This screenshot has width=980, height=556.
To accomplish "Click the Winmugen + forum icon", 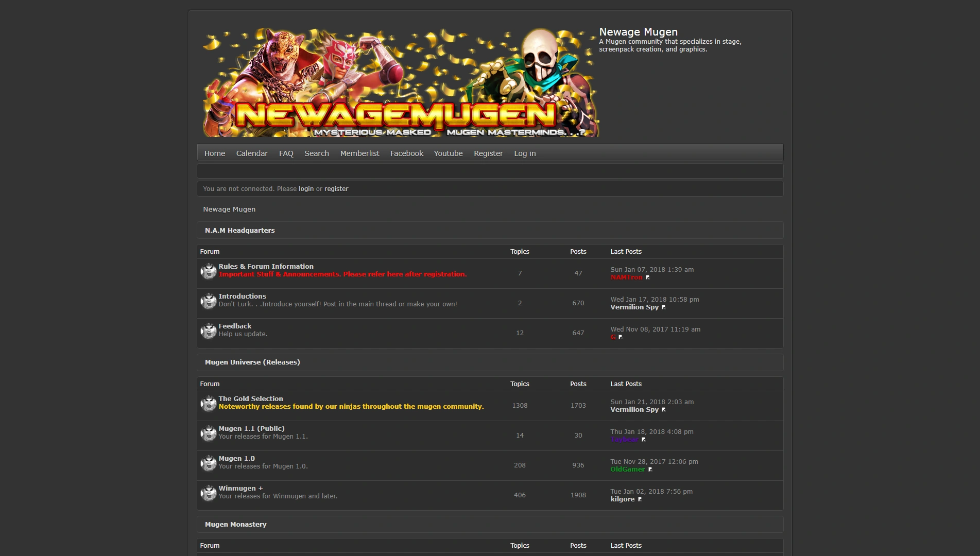I will [x=208, y=493].
